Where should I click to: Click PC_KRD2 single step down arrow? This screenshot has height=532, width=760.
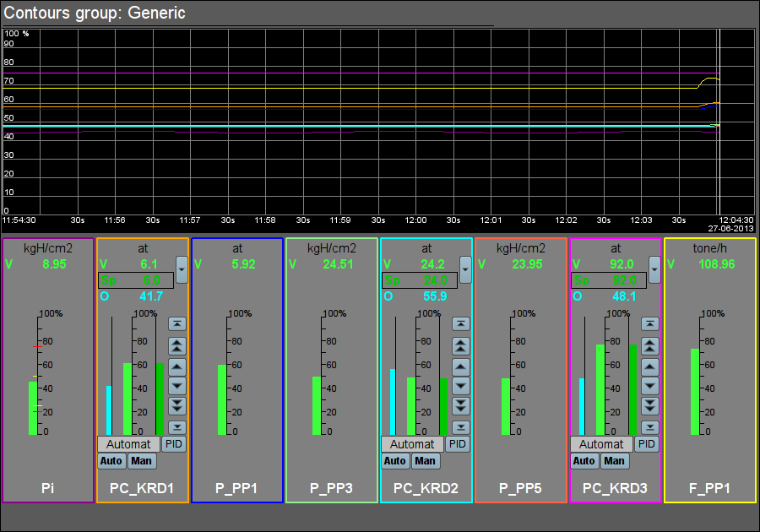coord(460,385)
